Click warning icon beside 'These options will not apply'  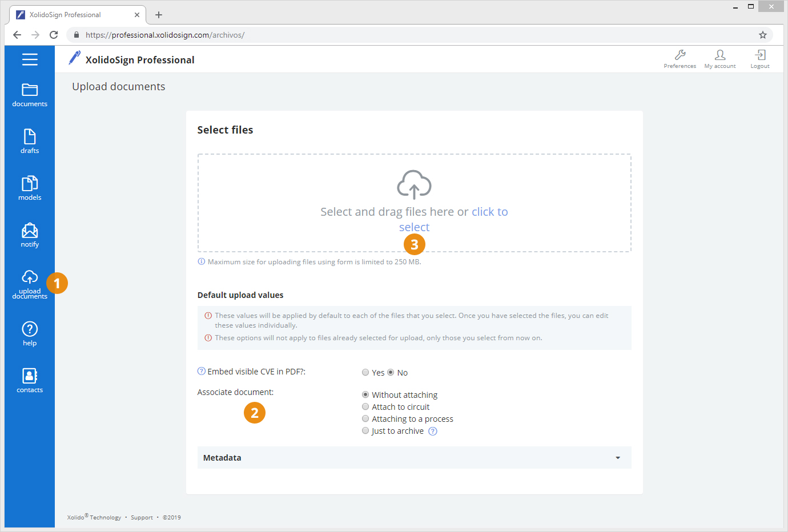[x=208, y=338]
